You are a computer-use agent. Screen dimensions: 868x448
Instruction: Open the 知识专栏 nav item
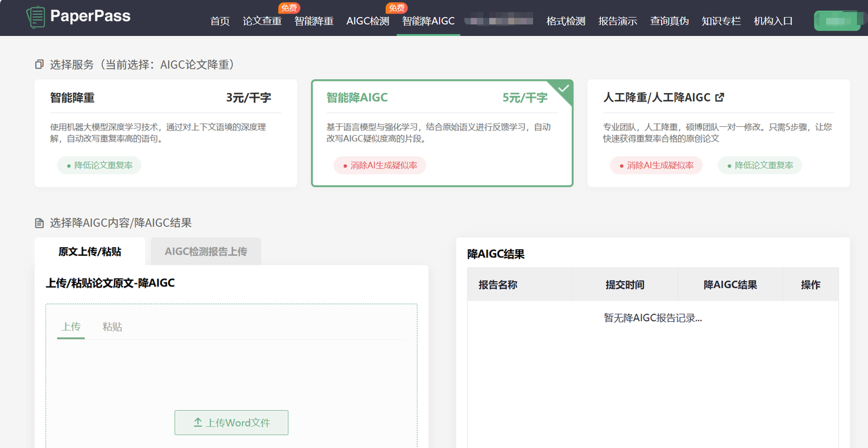pyautogui.click(x=722, y=21)
